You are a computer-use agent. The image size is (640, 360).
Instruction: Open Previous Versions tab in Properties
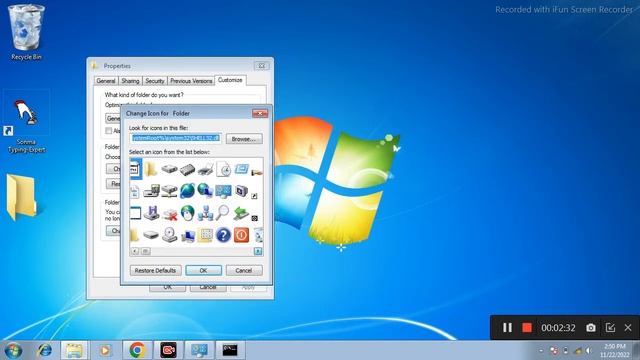(x=191, y=81)
